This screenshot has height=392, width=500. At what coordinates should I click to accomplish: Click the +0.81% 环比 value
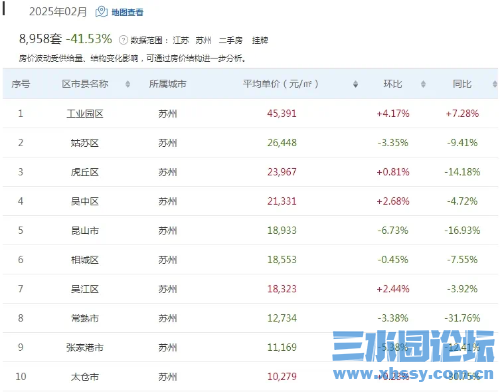tap(393, 172)
